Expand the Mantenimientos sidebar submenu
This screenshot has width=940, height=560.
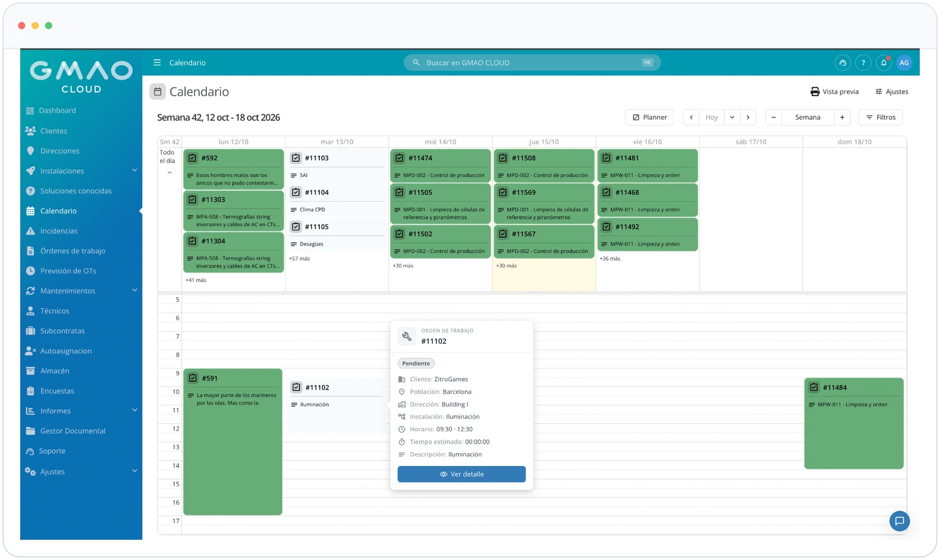coord(134,290)
